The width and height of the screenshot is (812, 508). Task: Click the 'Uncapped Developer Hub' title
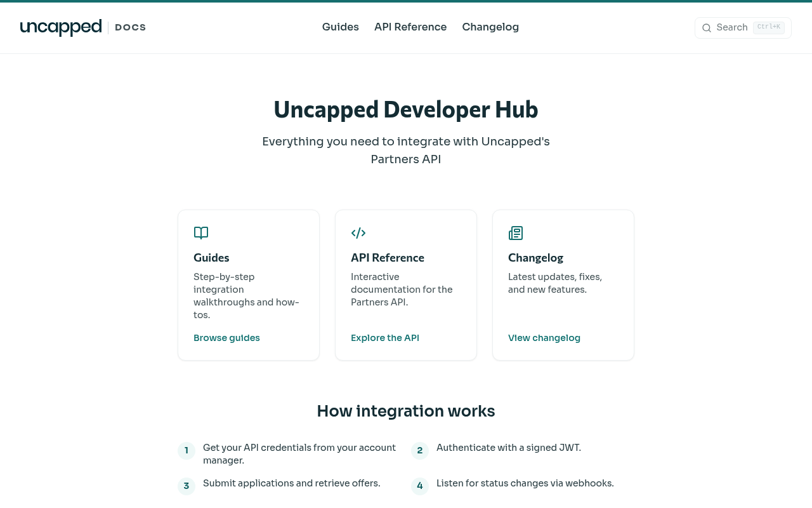(406, 110)
